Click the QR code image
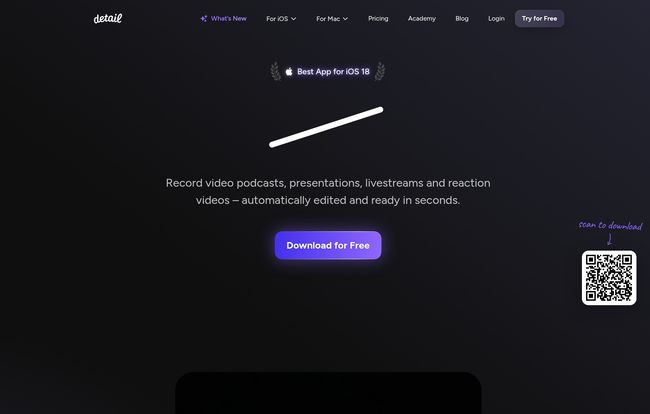Screen dimensions: 650x414 tap(609, 278)
